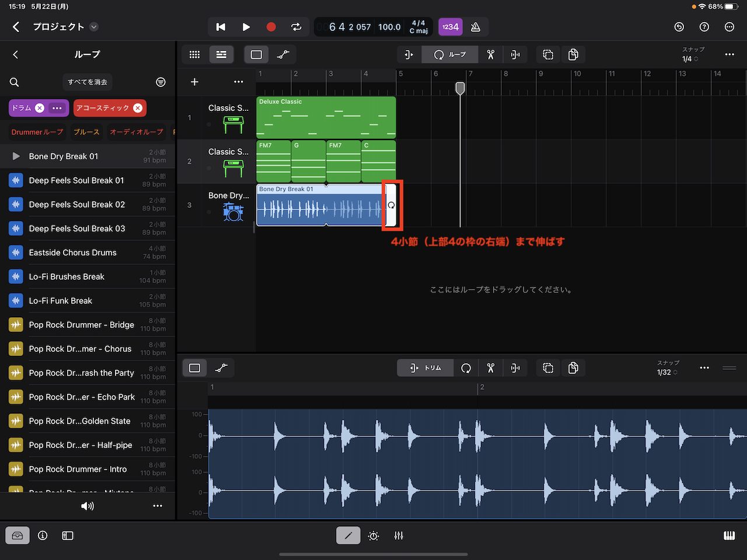Click the undo history icon

click(x=679, y=27)
